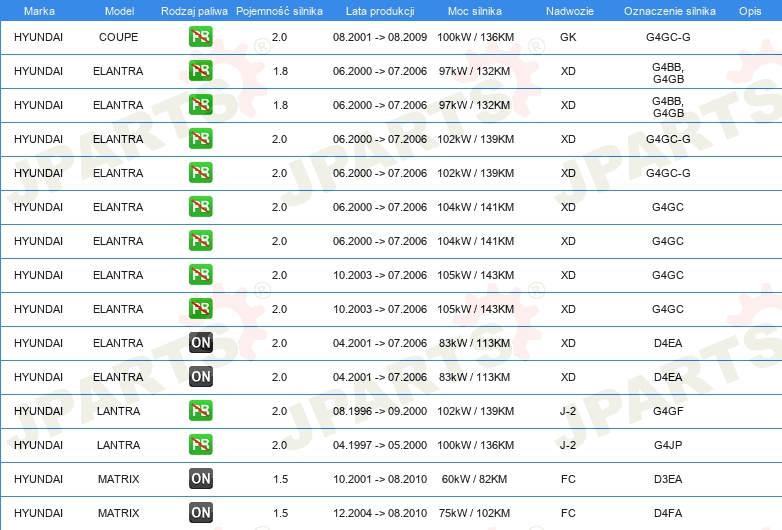Select the Model column header
The image size is (782, 530).
click(119, 11)
